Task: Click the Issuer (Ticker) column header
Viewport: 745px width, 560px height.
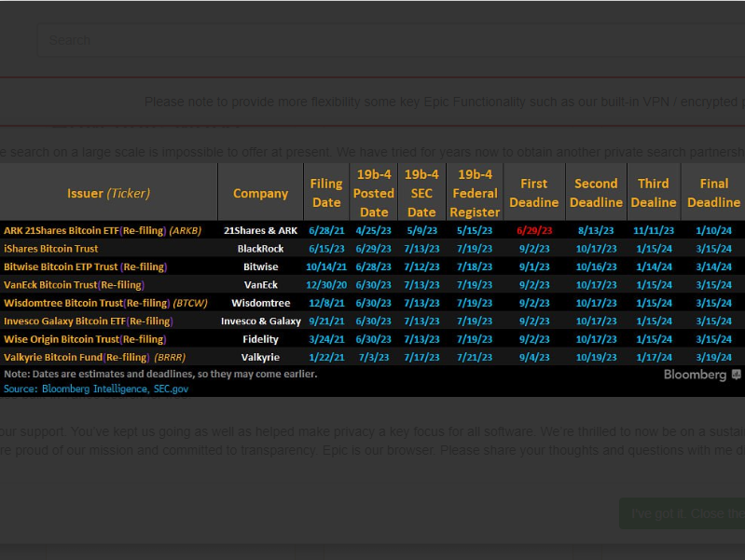Action: click(x=109, y=193)
